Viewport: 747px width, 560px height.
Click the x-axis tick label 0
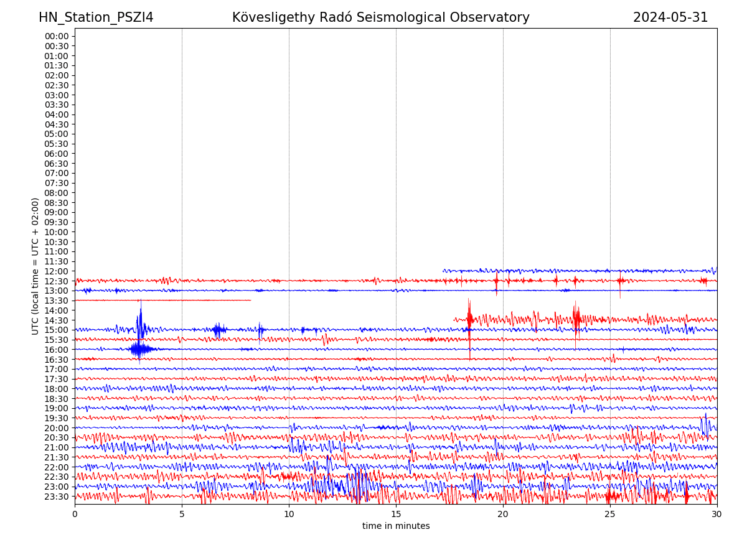click(75, 515)
